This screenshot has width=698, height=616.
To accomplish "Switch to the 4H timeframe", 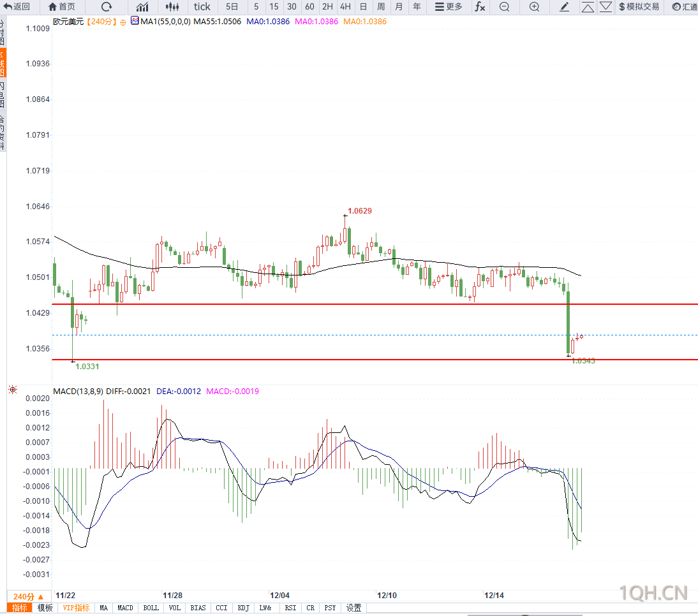I will 345,6.
